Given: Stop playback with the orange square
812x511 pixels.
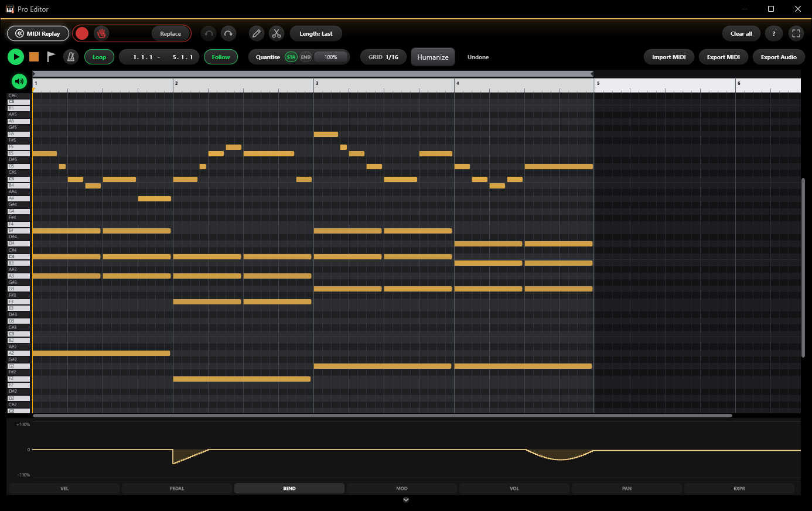Looking at the screenshot, I should [34, 57].
